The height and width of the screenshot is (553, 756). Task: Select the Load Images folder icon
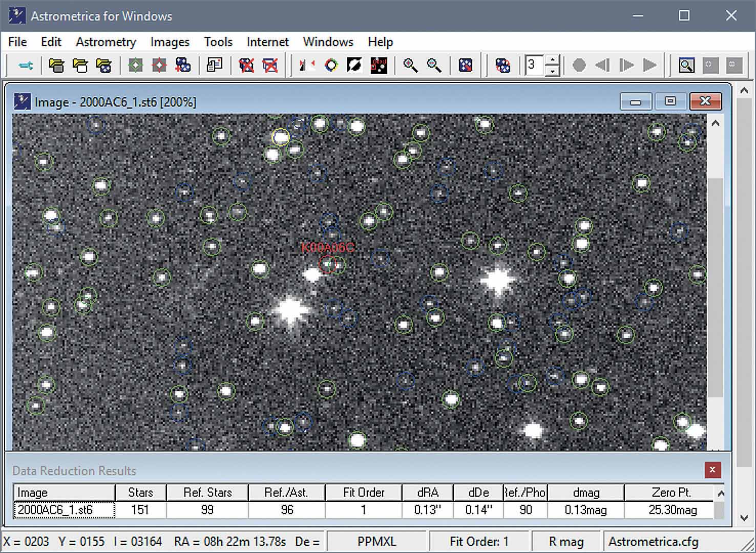(x=56, y=65)
